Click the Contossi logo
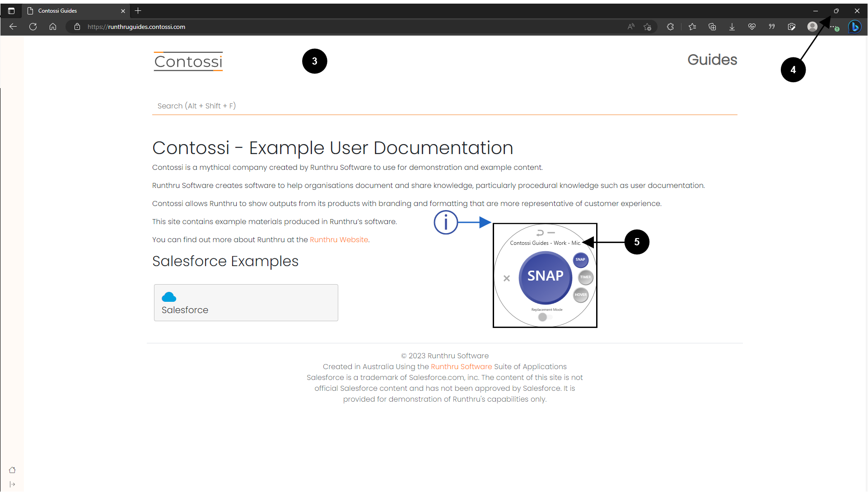 pyautogui.click(x=188, y=61)
